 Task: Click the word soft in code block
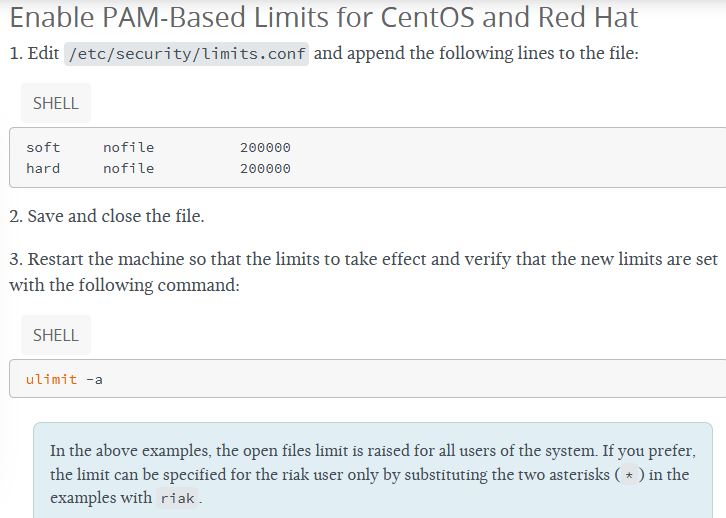[x=43, y=147]
